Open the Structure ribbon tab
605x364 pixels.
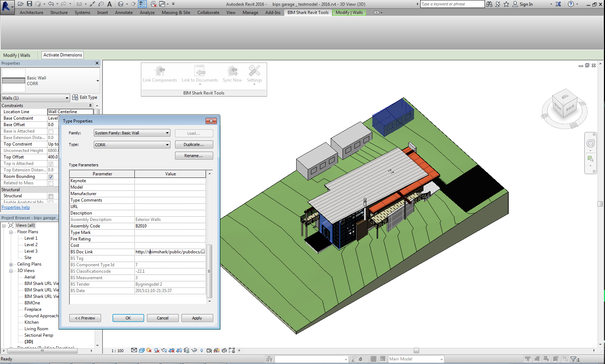click(59, 13)
